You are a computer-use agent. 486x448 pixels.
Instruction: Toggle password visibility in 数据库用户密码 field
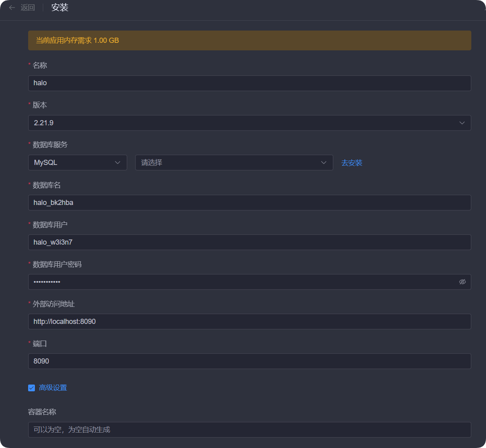(462, 281)
